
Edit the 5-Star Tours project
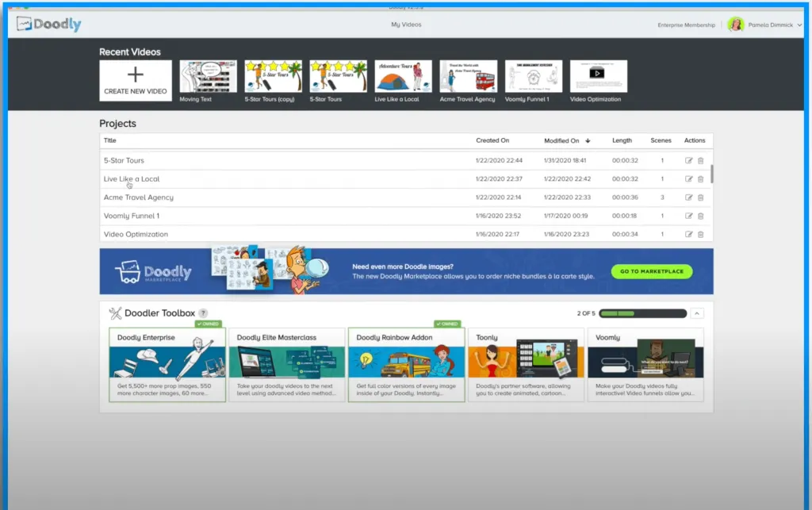(x=689, y=160)
